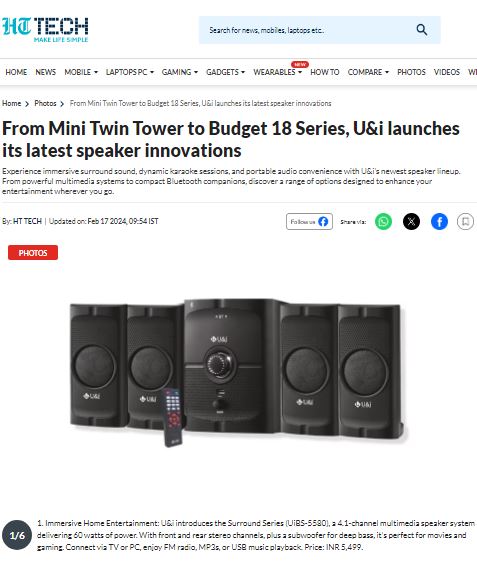Open the U&i speaker system photo
This screenshot has height=563, width=477.
click(238, 372)
